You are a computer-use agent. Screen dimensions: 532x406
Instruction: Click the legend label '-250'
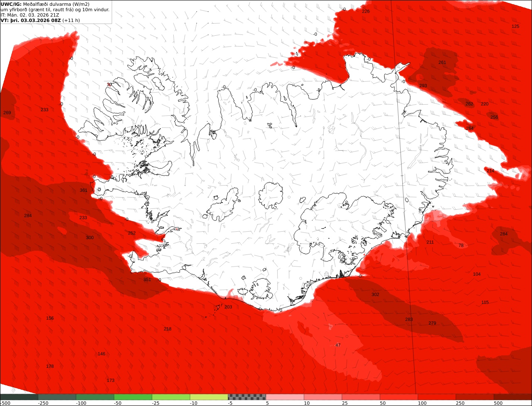[43, 403]
